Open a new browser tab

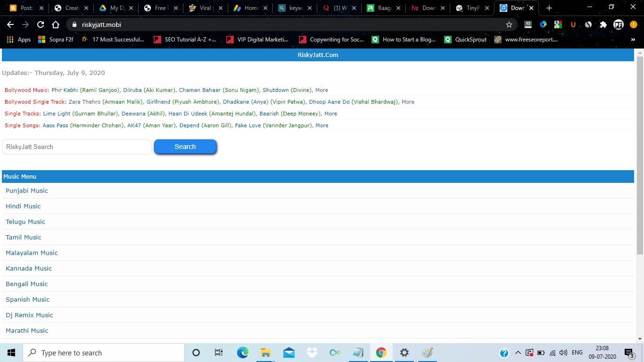(549, 8)
